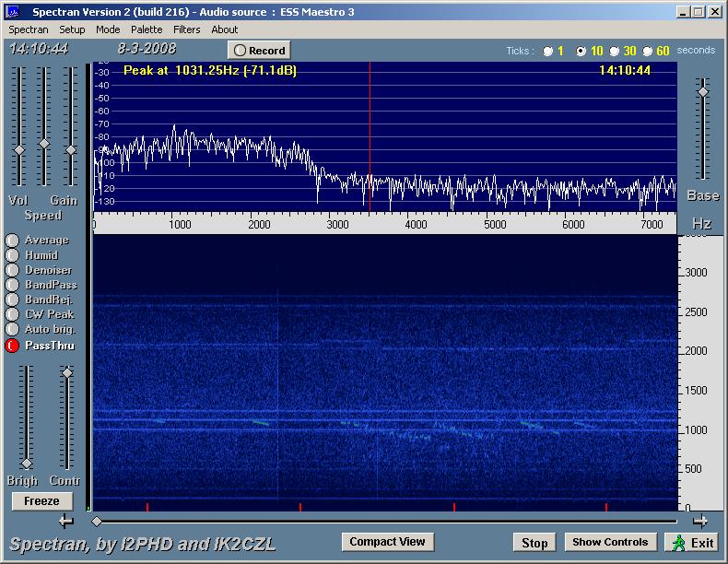Click the Compact View button

(387, 542)
